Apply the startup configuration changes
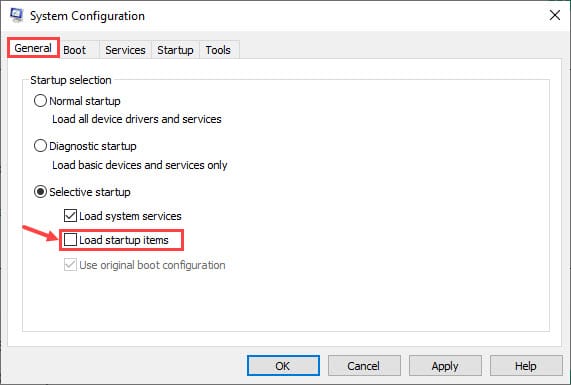Screen dimensions: 571x385 [x=445, y=366]
